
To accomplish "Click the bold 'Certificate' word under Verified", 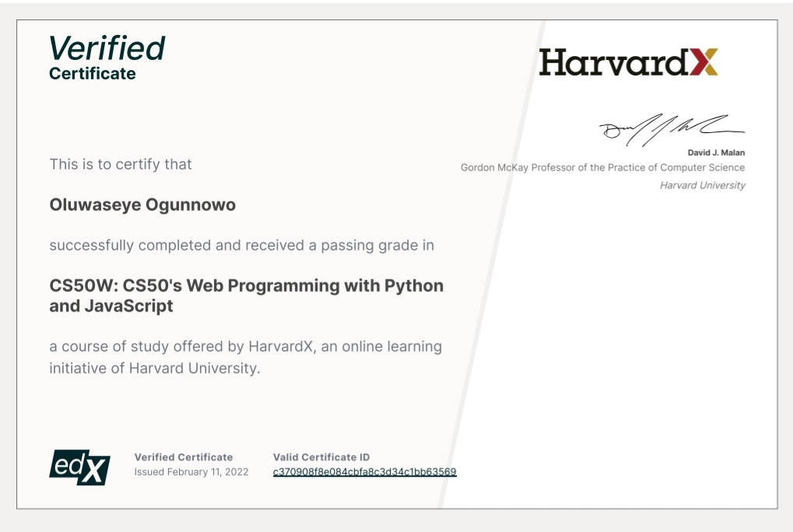I will [x=92, y=74].
